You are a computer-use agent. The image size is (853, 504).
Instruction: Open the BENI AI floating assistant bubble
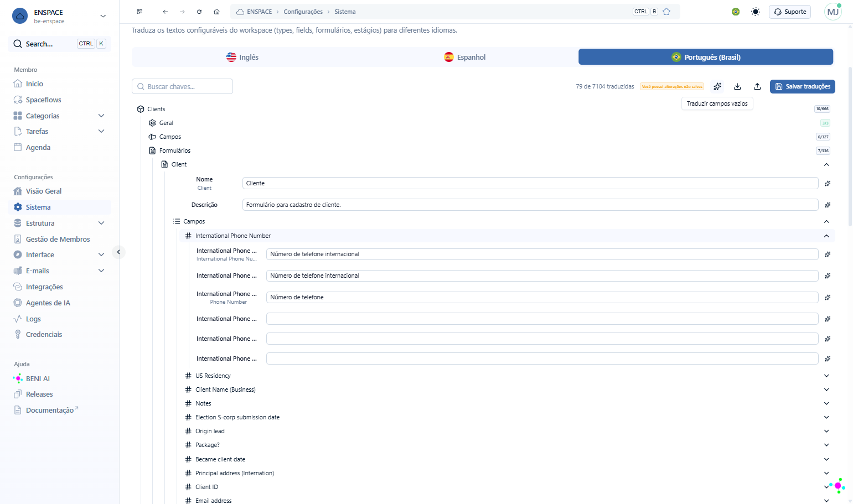click(838, 486)
